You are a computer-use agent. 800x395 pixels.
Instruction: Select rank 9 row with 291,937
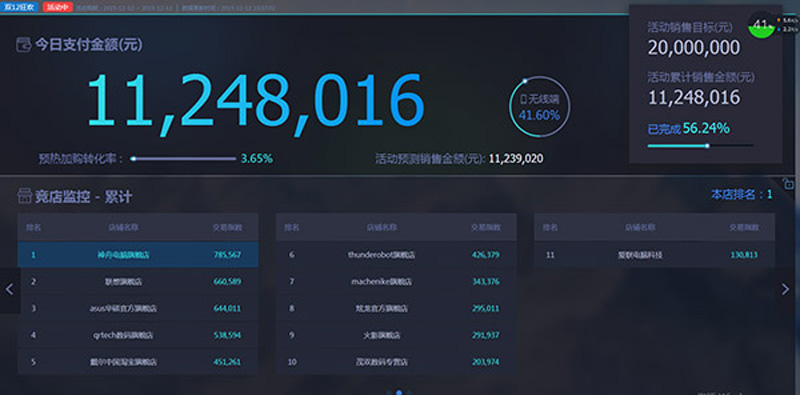[x=396, y=335]
